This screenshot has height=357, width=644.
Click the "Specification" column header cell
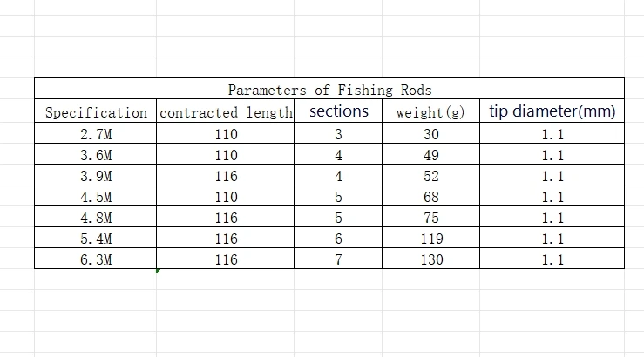coord(96,112)
